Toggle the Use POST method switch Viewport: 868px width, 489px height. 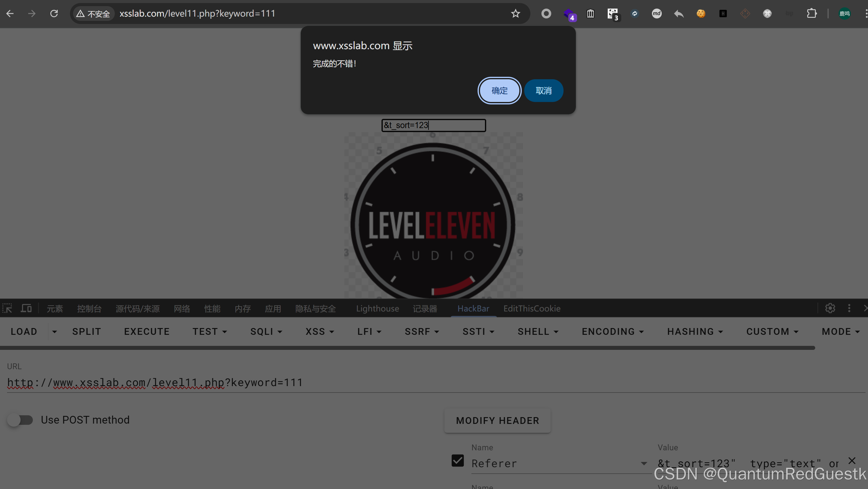point(20,420)
